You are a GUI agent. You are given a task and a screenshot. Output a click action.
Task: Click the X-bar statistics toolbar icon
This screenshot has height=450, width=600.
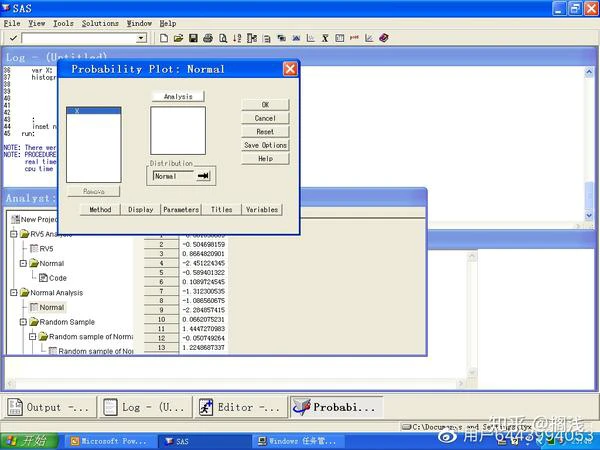[x=325, y=38]
